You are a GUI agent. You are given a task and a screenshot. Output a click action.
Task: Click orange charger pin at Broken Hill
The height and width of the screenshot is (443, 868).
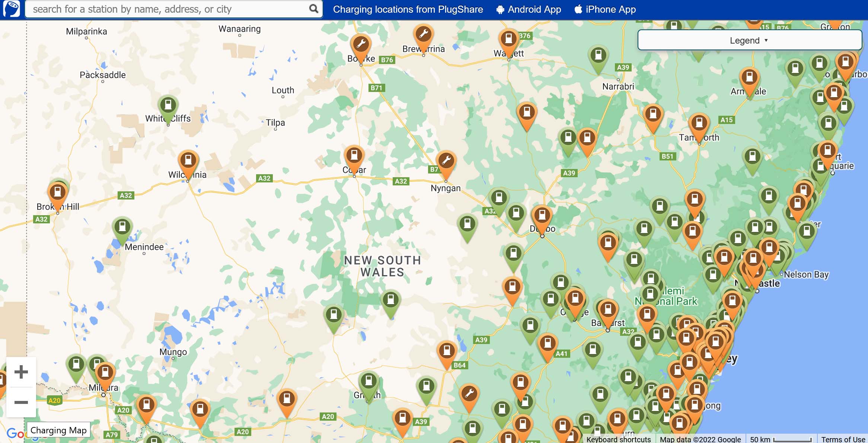point(58,192)
